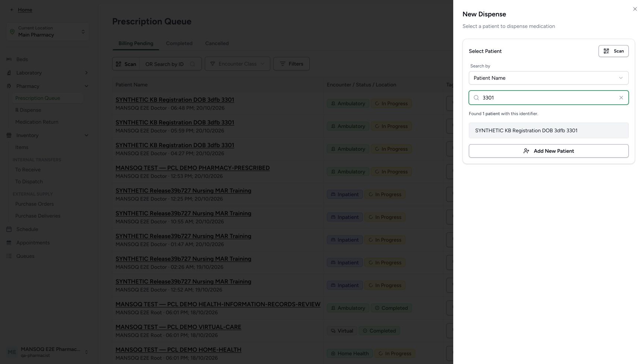This screenshot has width=644, height=364.
Task: Open the 04:27 PM SYNTHETIC KB Registration prescription
Action: [175, 145]
